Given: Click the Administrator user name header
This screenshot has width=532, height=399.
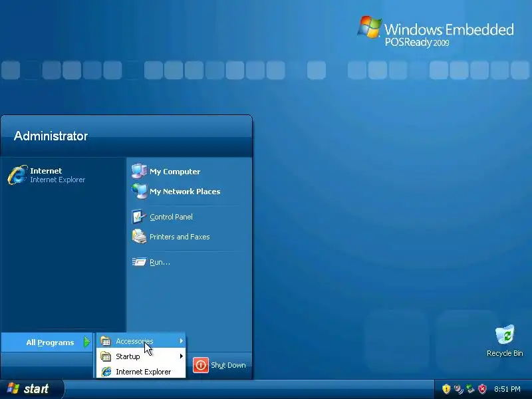Looking at the screenshot, I should coord(51,136).
